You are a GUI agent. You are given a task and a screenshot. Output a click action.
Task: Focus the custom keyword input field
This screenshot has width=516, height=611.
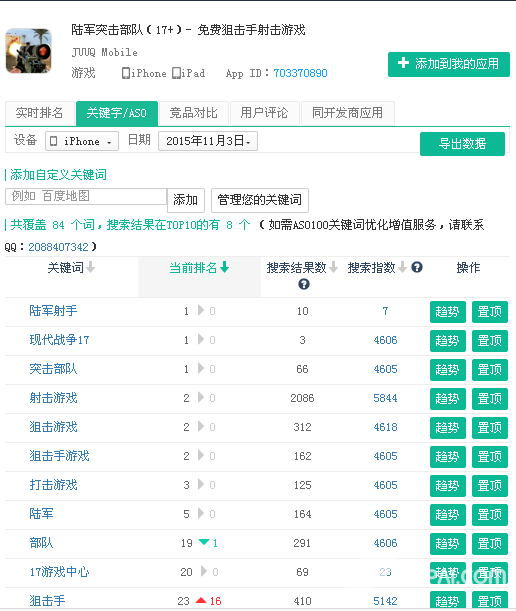click(x=86, y=196)
